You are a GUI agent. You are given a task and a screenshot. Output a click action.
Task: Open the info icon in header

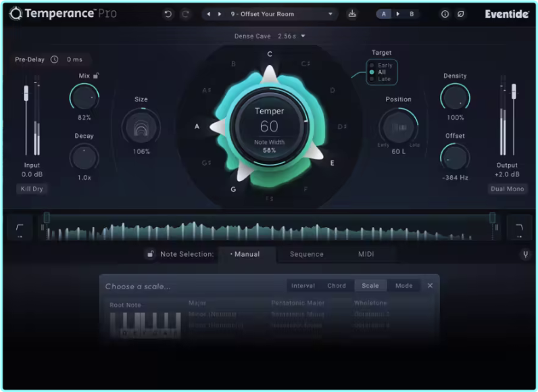pos(445,14)
